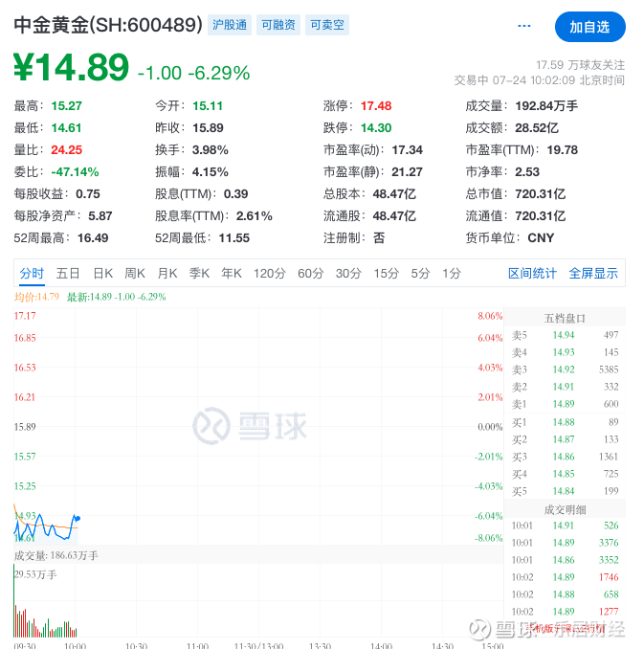Click the 52周最高 value 16.49
644x649 pixels.
pos(93,238)
